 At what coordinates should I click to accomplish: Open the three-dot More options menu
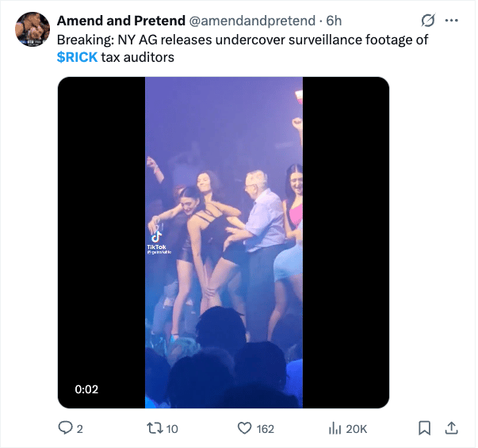coord(452,20)
